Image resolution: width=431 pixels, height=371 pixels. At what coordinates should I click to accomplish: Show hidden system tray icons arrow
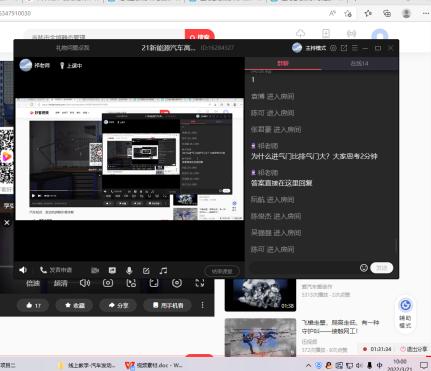pos(308,365)
